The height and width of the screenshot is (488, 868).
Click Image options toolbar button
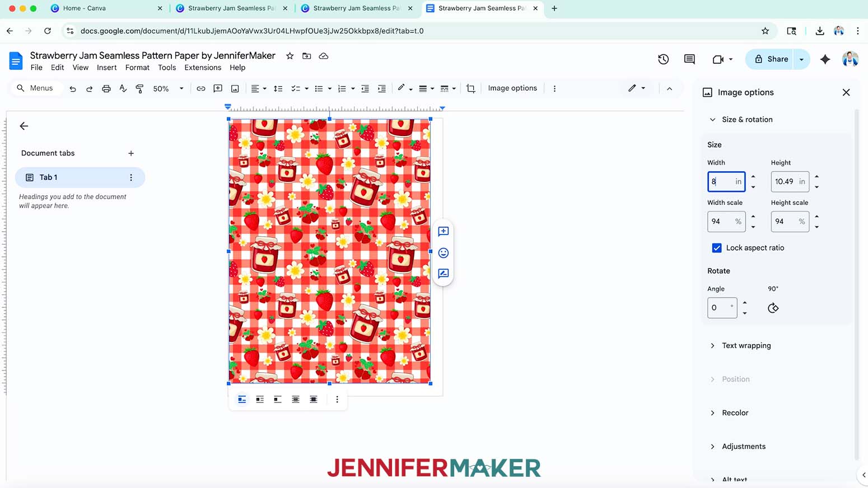(512, 88)
